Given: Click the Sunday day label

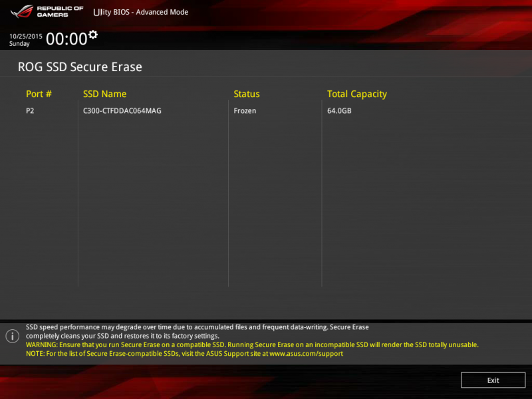Looking at the screenshot, I should pos(19,44).
